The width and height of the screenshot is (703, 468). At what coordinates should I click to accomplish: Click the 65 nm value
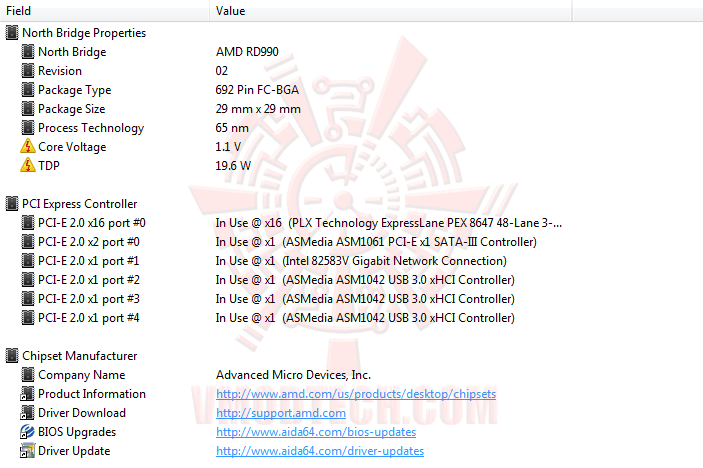pos(232,128)
